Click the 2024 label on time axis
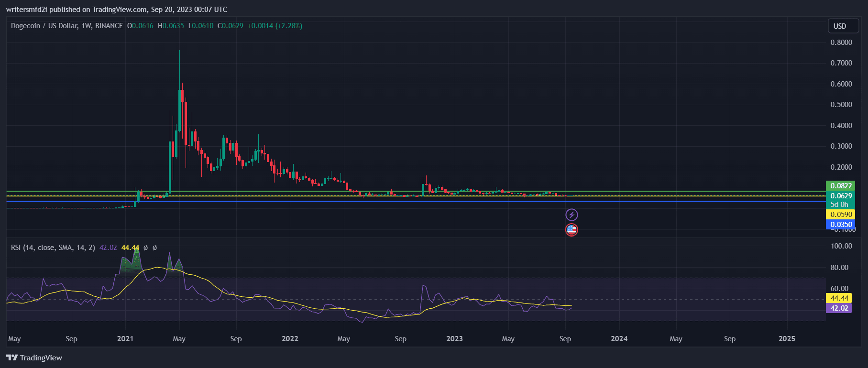Viewport: 868px width, 368px height. (619, 339)
